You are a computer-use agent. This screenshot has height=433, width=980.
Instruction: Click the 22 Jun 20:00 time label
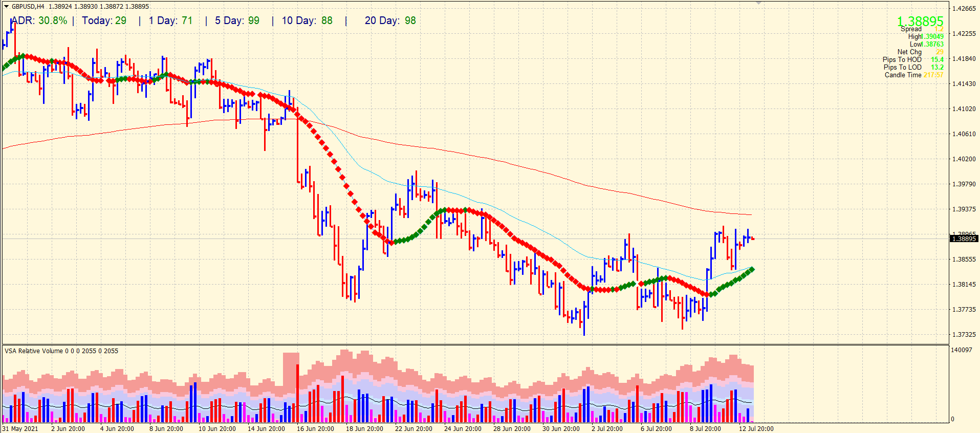point(413,429)
